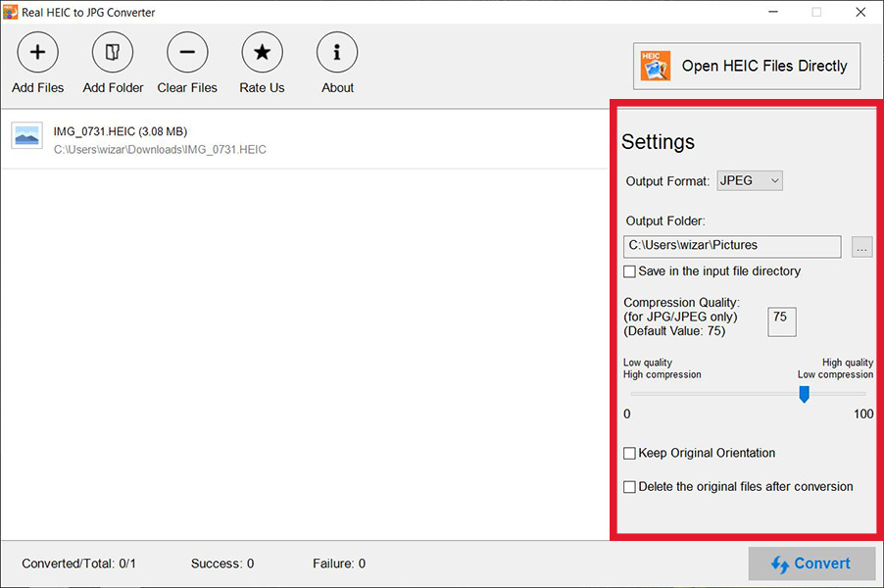884x588 pixels.
Task: Enable Keep Original Orientation
Action: pyautogui.click(x=629, y=453)
